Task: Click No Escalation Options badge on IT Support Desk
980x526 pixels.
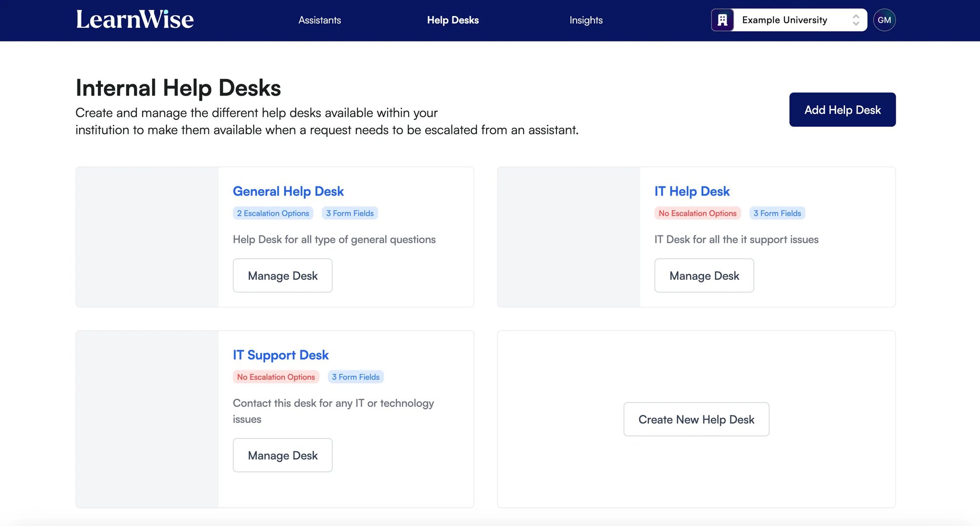Action: [276, 377]
